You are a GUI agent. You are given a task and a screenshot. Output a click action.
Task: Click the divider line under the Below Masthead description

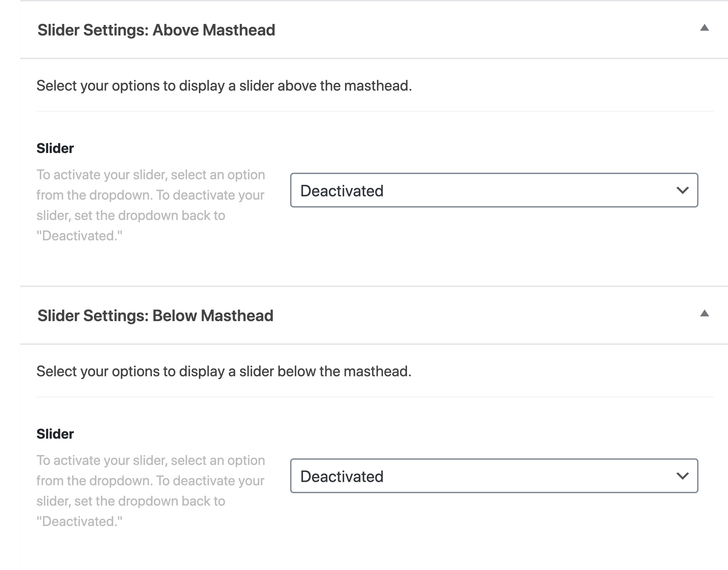tap(375, 397)
